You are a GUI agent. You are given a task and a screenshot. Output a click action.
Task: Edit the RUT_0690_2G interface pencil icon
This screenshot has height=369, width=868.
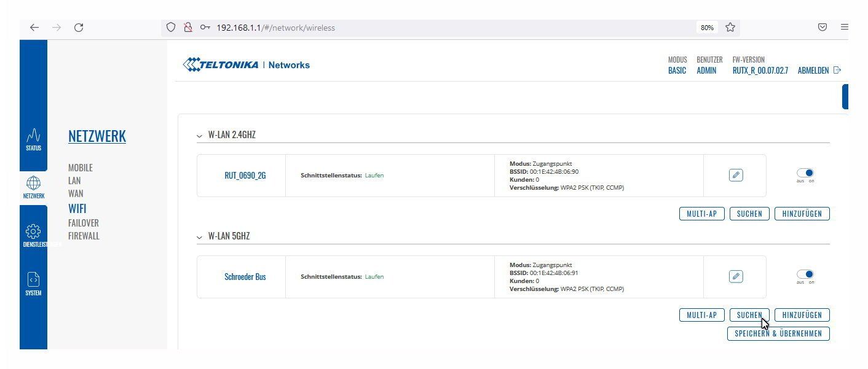(735, 175)
